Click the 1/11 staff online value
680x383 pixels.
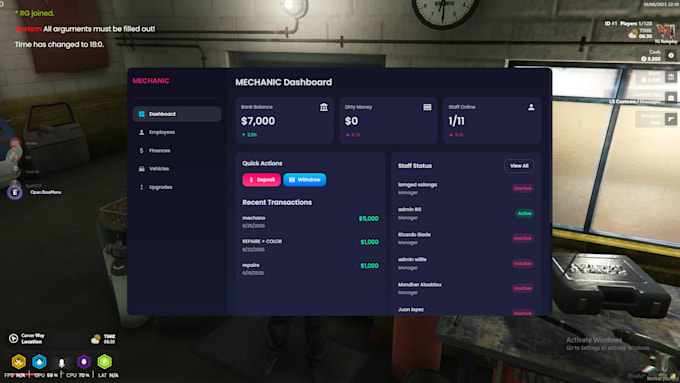coord(456,121)
